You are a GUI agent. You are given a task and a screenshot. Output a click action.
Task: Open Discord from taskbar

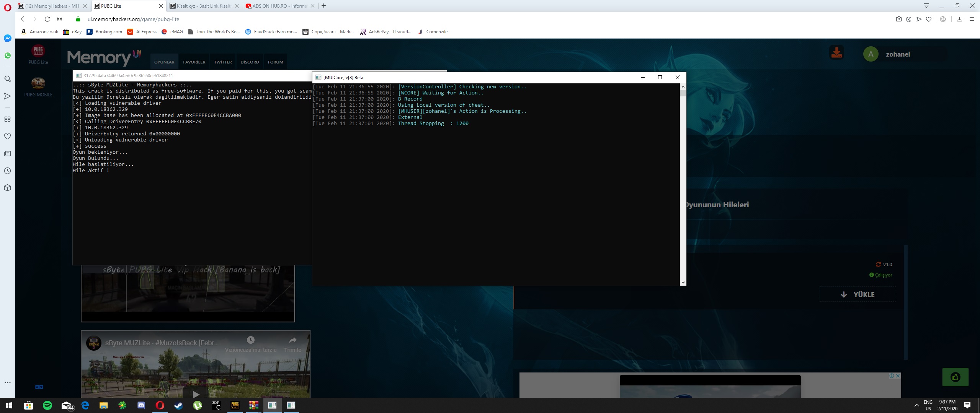[141, 405]
